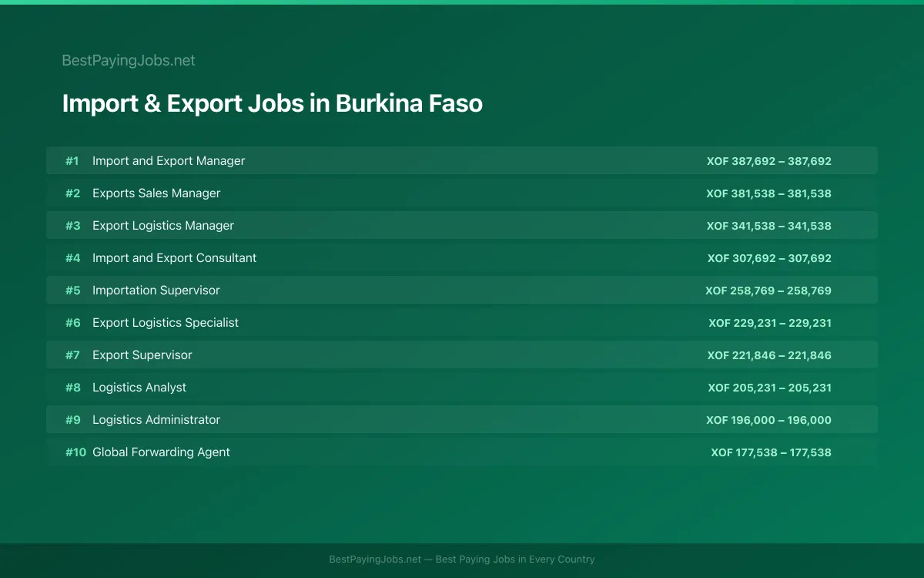Click the 'Logistics Analyst' job title
Screen dimensions: 924x578
[139, 388]
